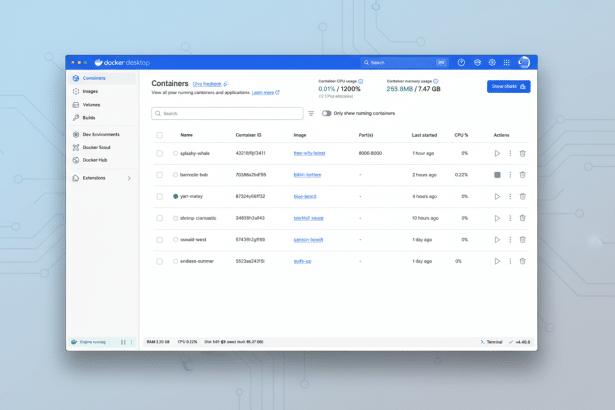
Task: Delete the yarr-matey container via trash icon
Action: 522,197
